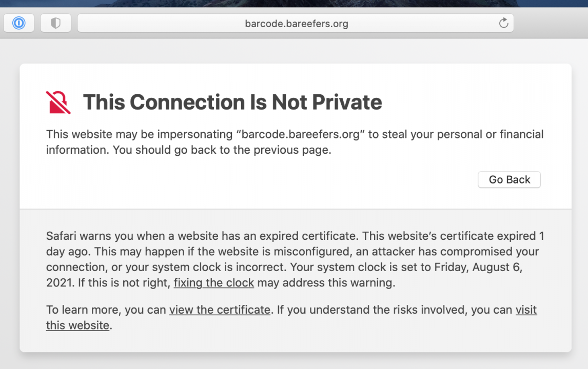The image size is (588, 369).
Task: Reload the page using the refresh arrow
Action: coord(503,23)
